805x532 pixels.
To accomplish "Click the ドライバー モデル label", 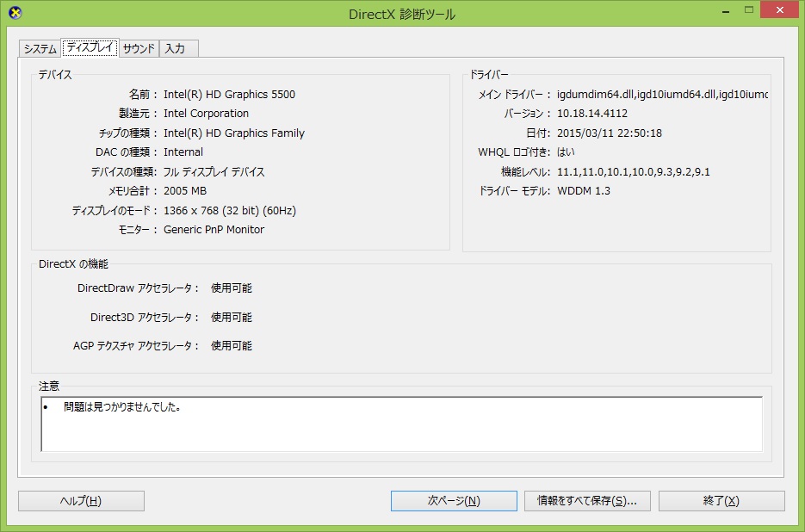I will [x=514, y=191].
